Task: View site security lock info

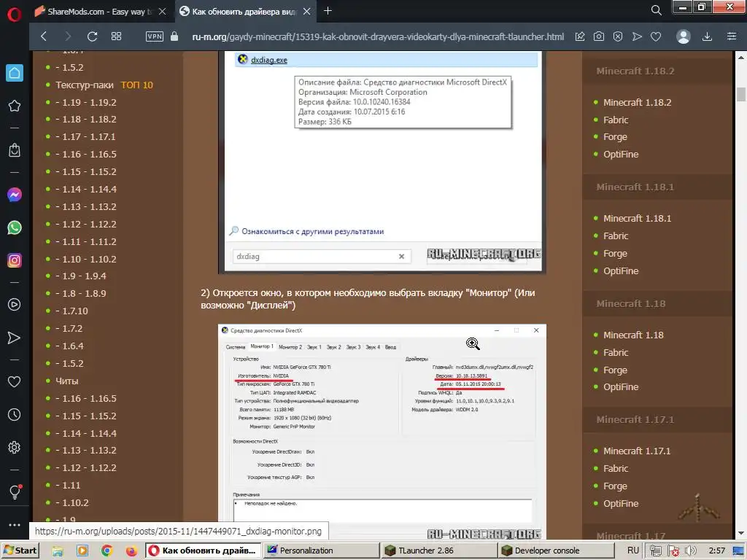Action: (x=174, y=36)
